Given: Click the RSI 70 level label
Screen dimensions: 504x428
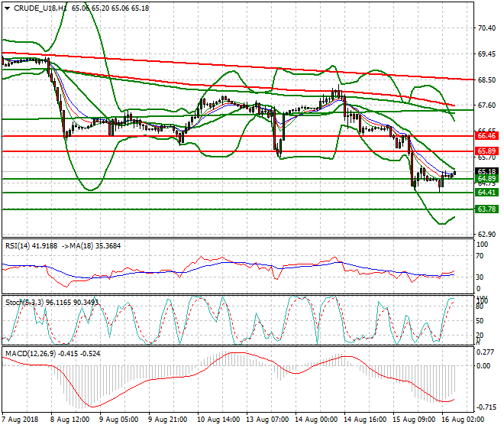Looking at the screenshot, I should coord(480,256).
